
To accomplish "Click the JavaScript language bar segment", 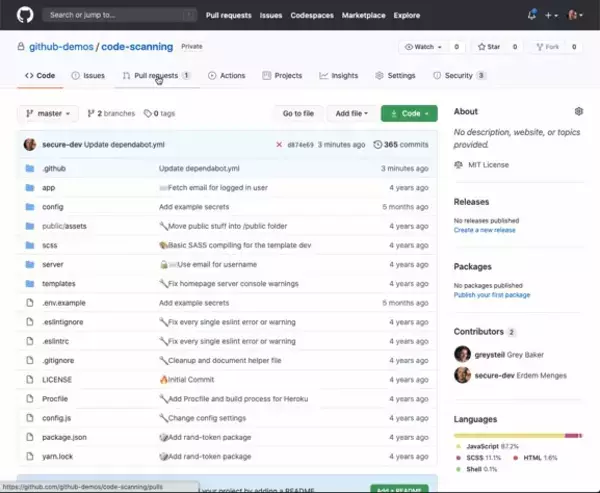I will click(508, 435).
